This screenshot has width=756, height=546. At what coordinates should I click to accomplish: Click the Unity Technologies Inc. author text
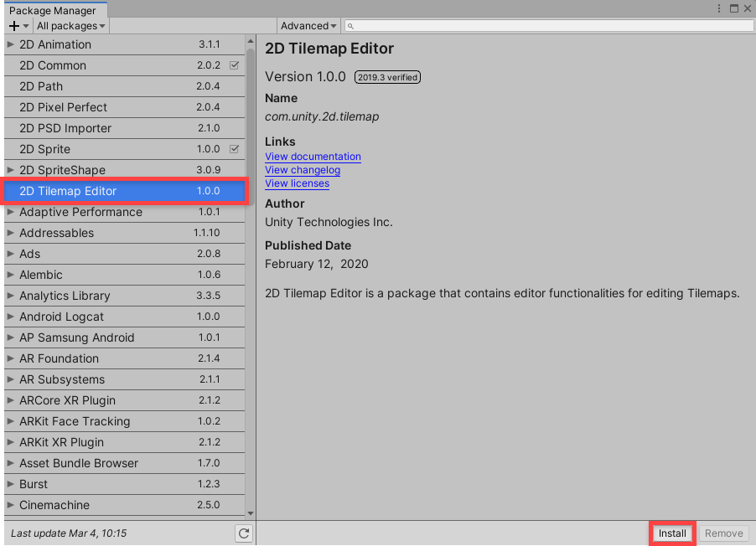coord(329,222)
